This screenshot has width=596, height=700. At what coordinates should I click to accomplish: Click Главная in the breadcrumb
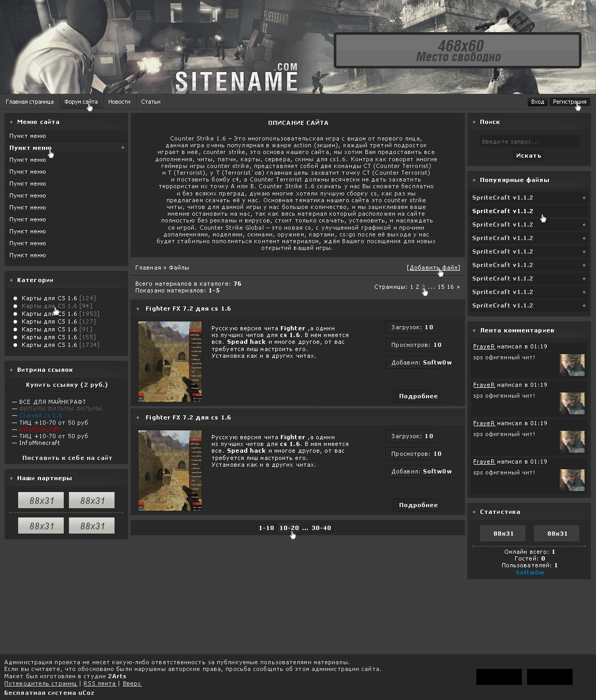[x=148, y=268]
